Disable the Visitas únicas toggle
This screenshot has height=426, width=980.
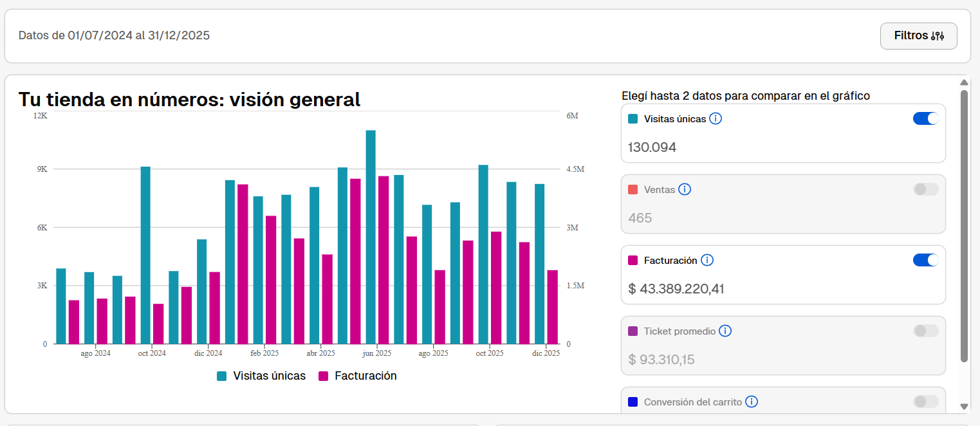click(x=925, y=118)
